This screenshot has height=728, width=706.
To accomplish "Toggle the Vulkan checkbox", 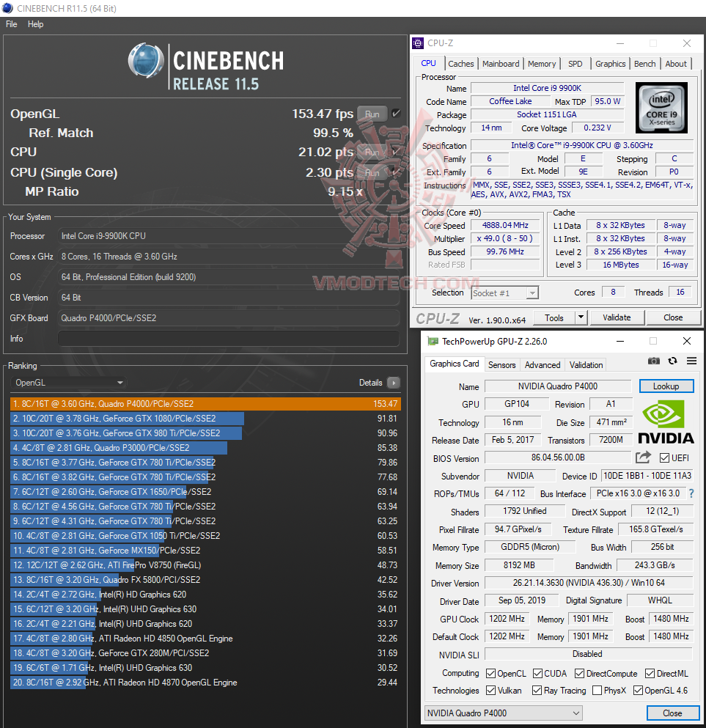I will [x=490, y=691].
